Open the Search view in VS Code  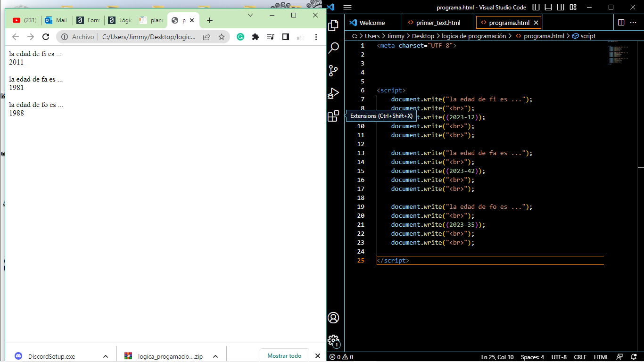tap(333, 48)
